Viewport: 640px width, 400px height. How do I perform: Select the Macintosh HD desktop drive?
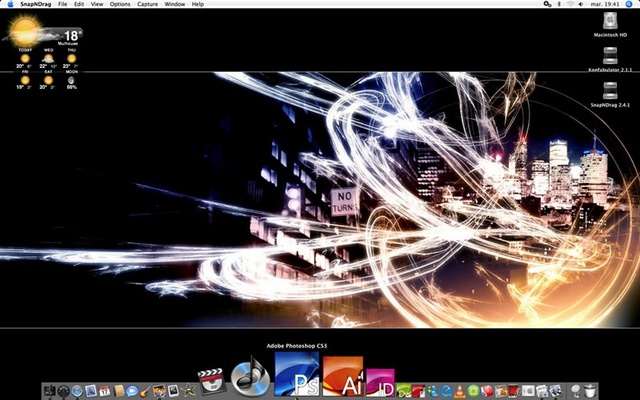[x=610, y=25]
